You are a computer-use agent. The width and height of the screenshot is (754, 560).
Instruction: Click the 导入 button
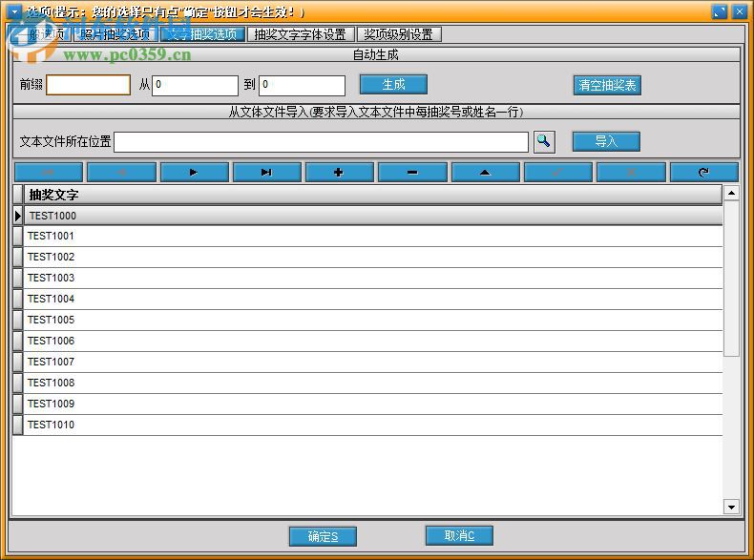606,141
